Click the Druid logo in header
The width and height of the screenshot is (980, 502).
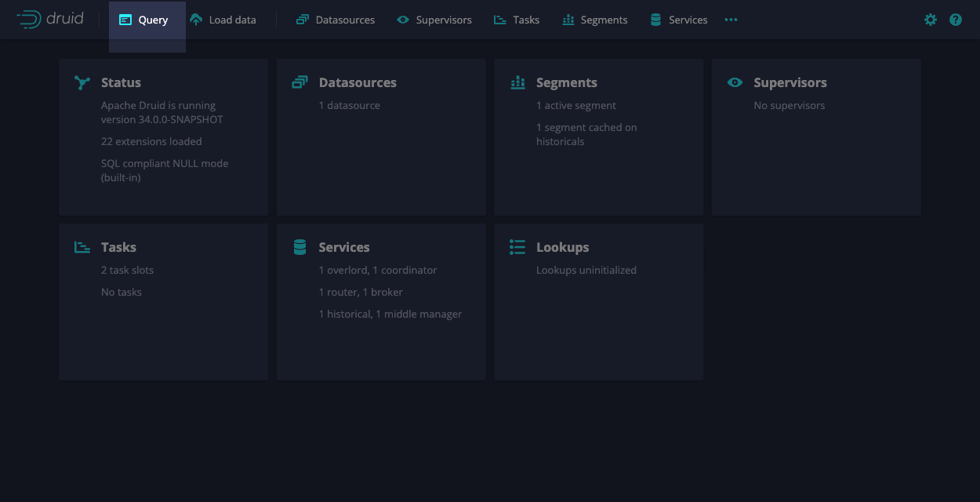50,20
